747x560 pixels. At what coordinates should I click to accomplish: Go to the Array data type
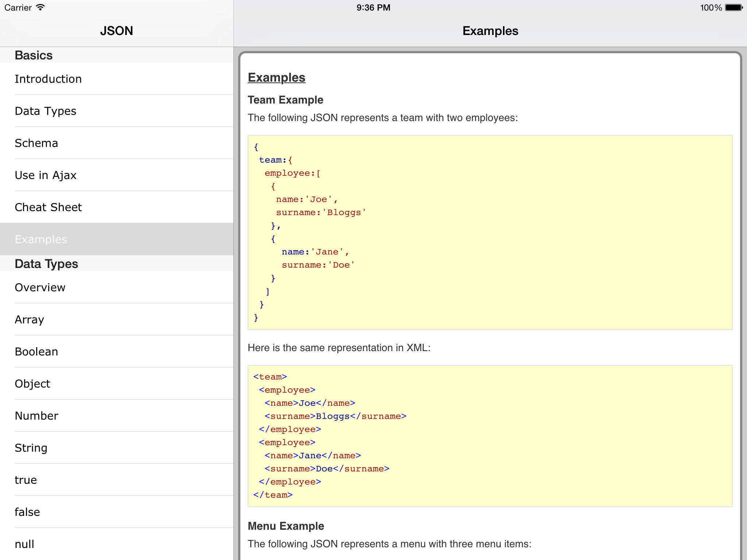click(x=29, y=319)
